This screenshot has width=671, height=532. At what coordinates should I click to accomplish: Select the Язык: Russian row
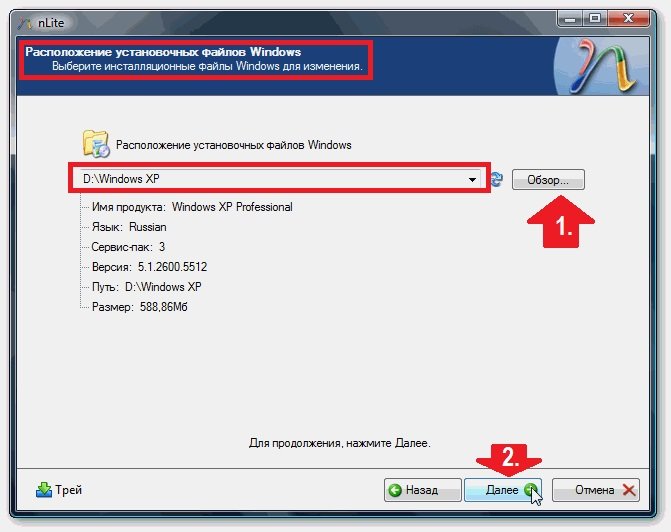tap(129, 227)
